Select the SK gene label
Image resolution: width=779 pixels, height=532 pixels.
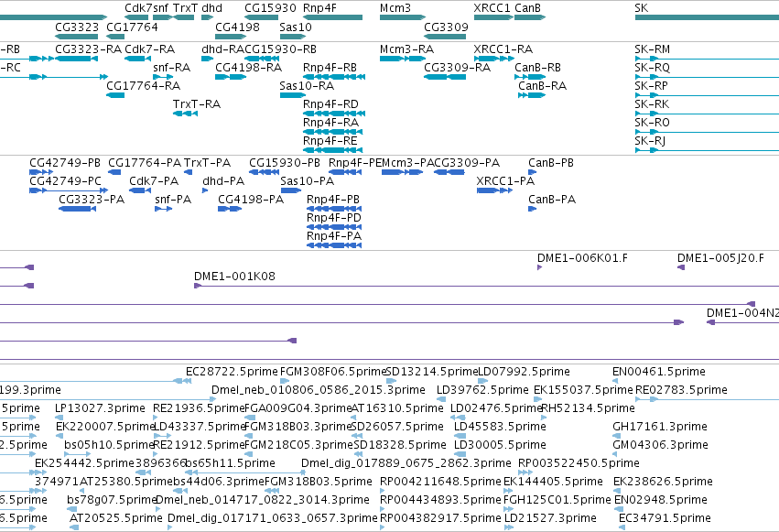(642, 8)
